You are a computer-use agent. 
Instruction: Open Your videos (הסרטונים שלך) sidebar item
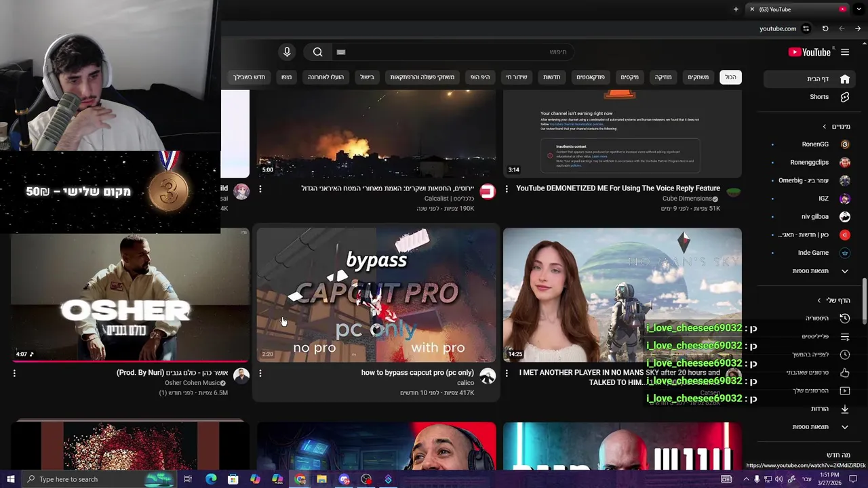tap(810, 391)
